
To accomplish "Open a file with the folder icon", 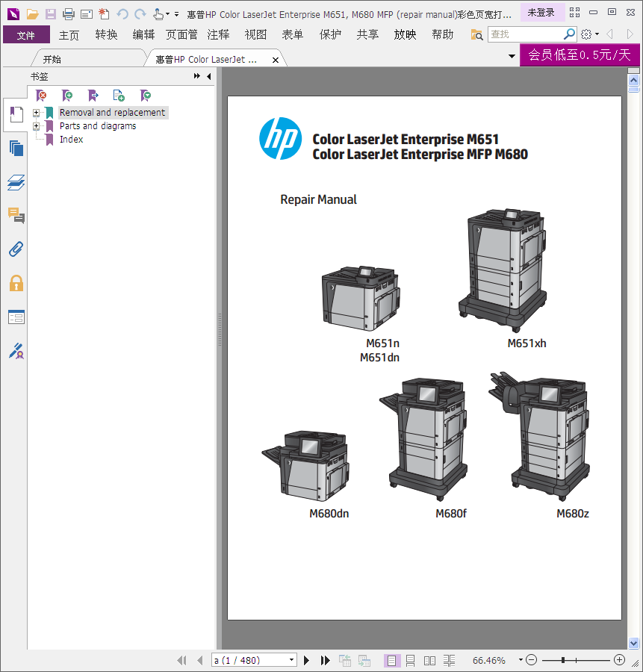I will point(32,14).
